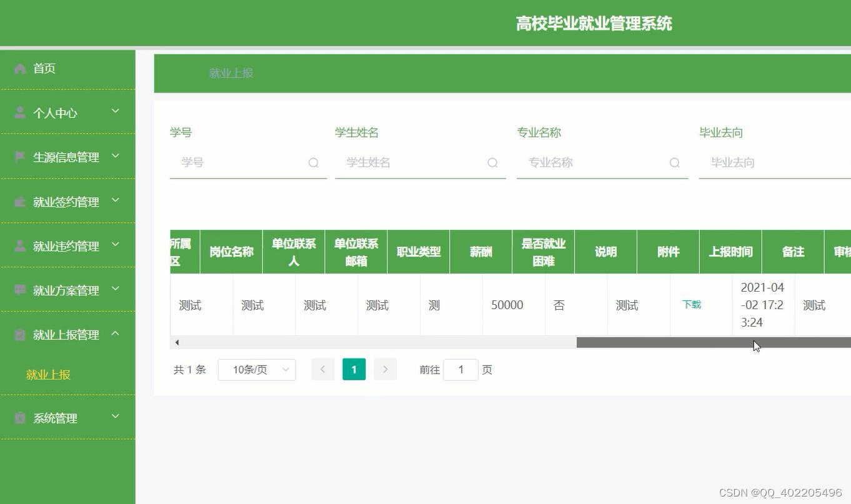The height and width of the screenshot is (504, 851).
Task: Click the 系统管理 gear-style sidebar icon
Action: [x=18, y=417]
